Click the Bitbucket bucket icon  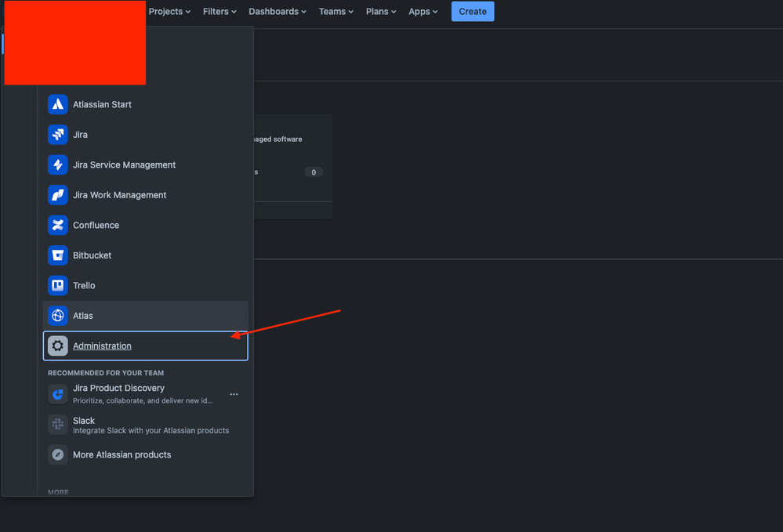[x=58, y=255]
